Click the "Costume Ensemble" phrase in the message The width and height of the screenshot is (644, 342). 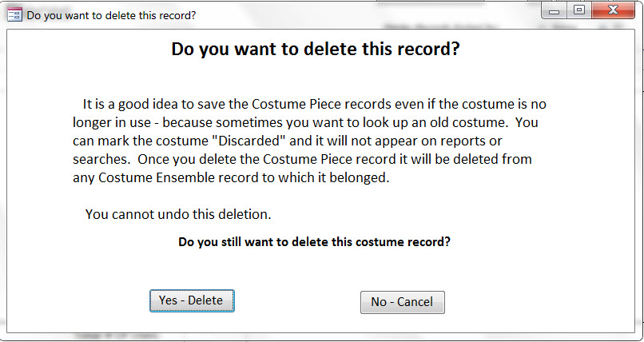coord(150,177)
